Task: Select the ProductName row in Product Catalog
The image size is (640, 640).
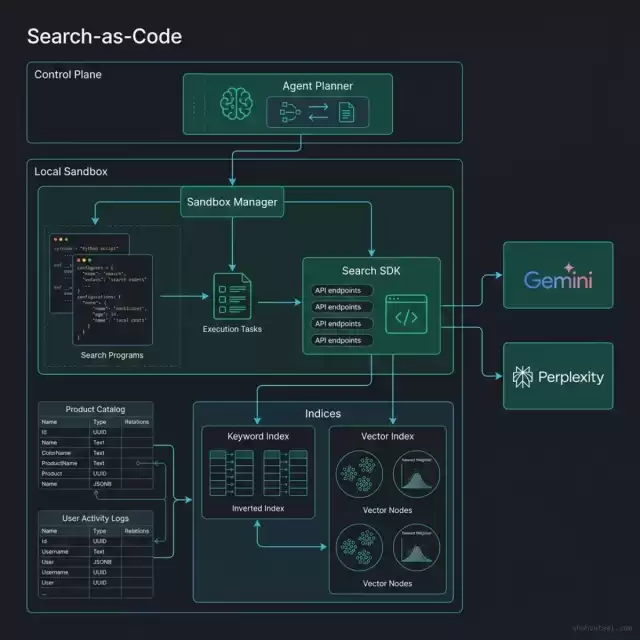Action: click(96, 463)
